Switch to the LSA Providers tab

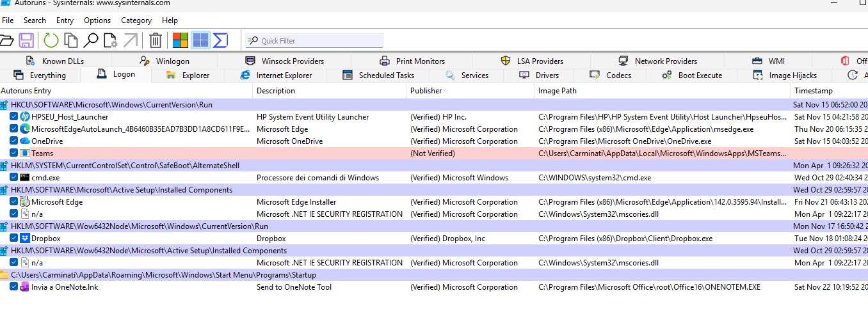click(x=532, y=61)
